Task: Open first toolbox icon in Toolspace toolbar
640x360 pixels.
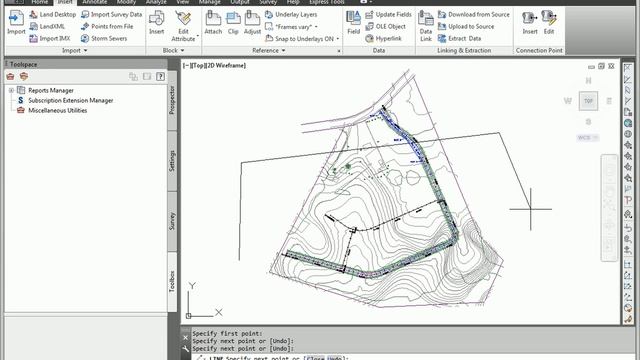Action: [x=11, y=76]
